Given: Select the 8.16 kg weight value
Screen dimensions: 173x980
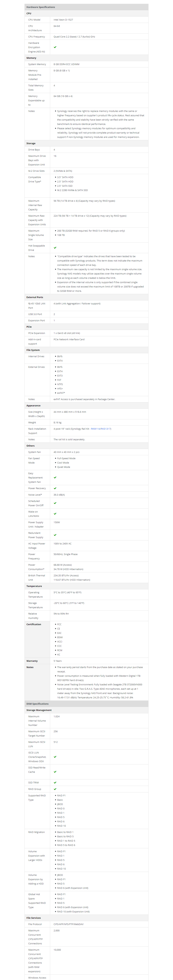Looking at the screenshot, I should (x=57, y=423).
